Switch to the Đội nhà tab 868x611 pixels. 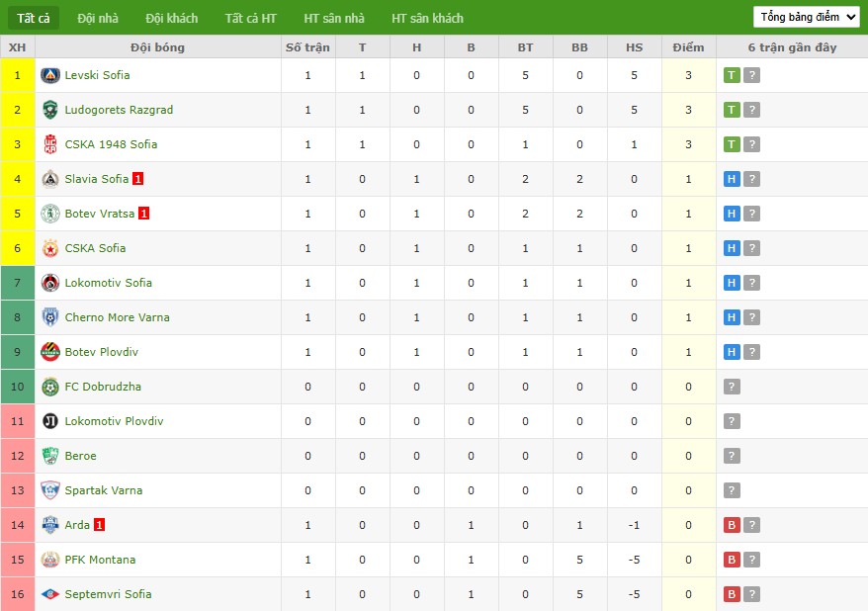(x=98, y=18)
